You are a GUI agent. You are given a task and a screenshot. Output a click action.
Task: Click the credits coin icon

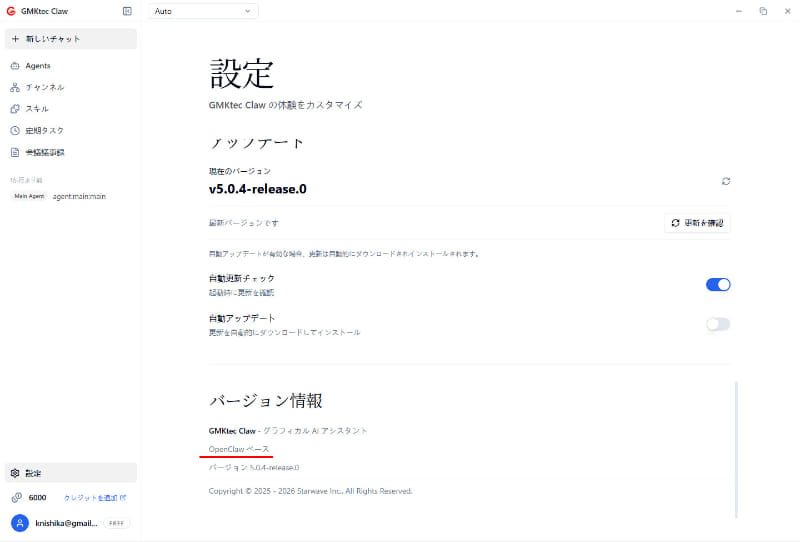pyautogui.click(x=16, y=497)
